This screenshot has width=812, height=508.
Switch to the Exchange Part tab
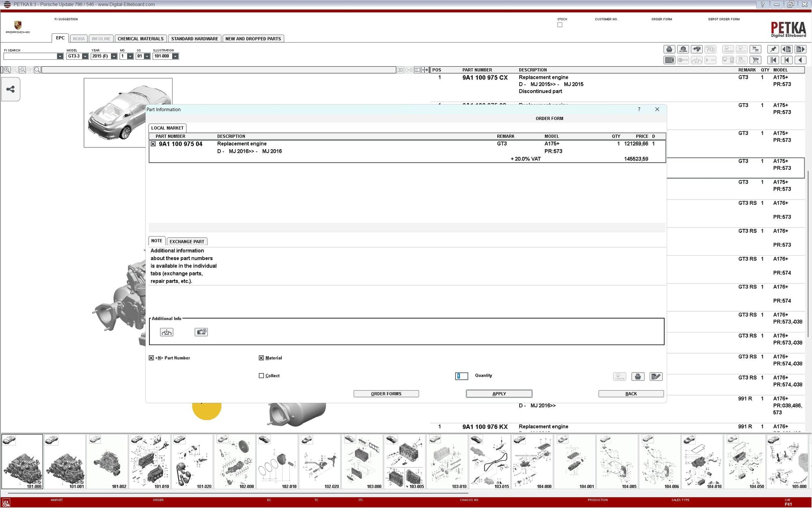pos(187,241)
